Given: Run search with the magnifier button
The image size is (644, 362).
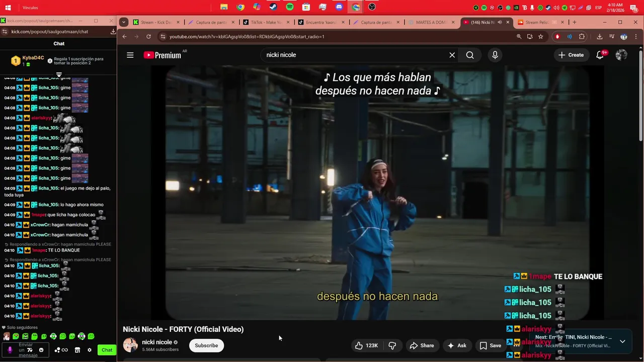Looking at the screenshot, I should (470, 55).
